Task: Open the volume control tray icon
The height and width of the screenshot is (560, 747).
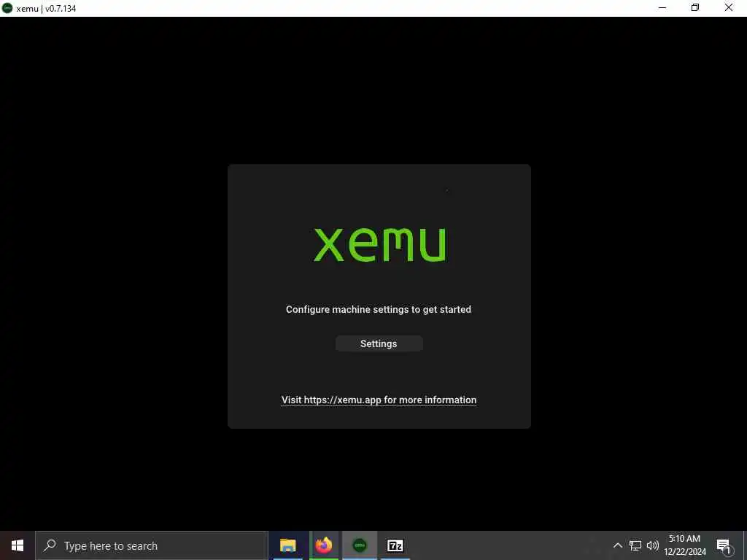Action: coord(653,545)
